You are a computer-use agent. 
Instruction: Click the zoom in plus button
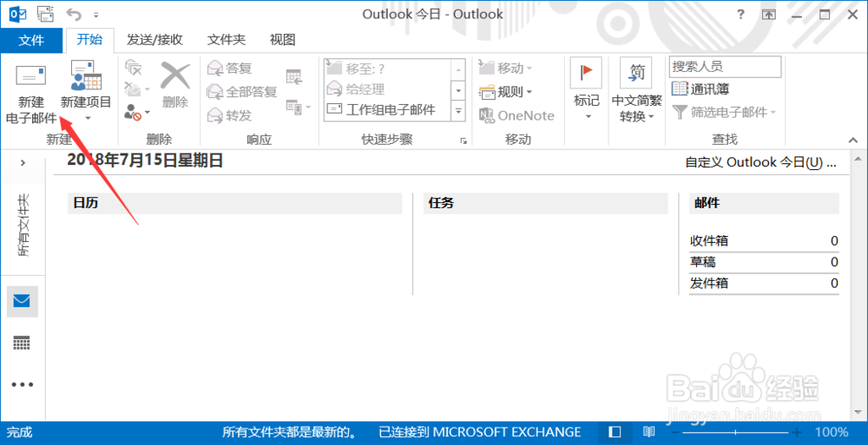797,432
